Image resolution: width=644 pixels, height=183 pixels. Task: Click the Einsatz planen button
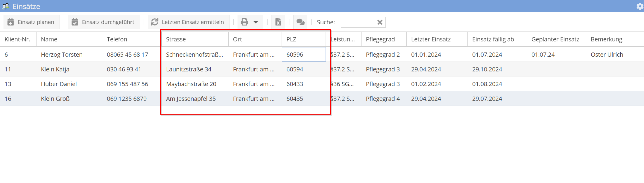pyautogui.click(x=31, y=22)
